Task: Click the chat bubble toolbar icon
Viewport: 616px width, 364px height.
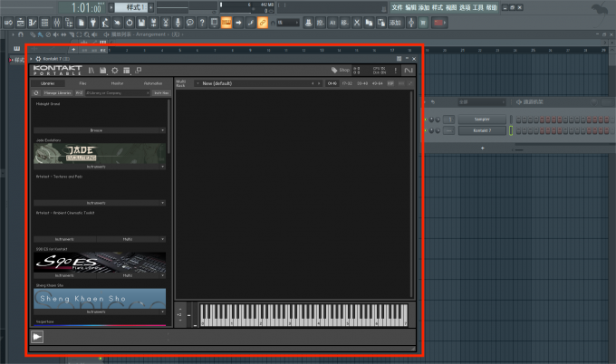Action: click(190, 23)
